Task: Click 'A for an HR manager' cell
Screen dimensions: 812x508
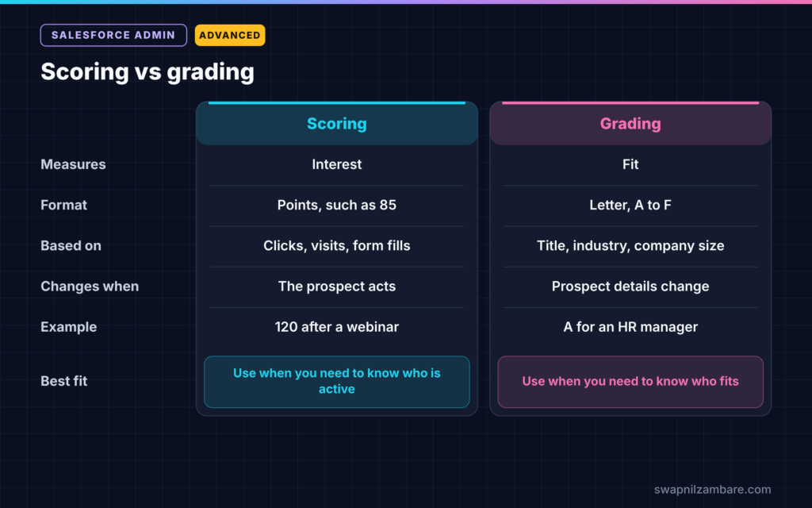Action: click(630, 327)
